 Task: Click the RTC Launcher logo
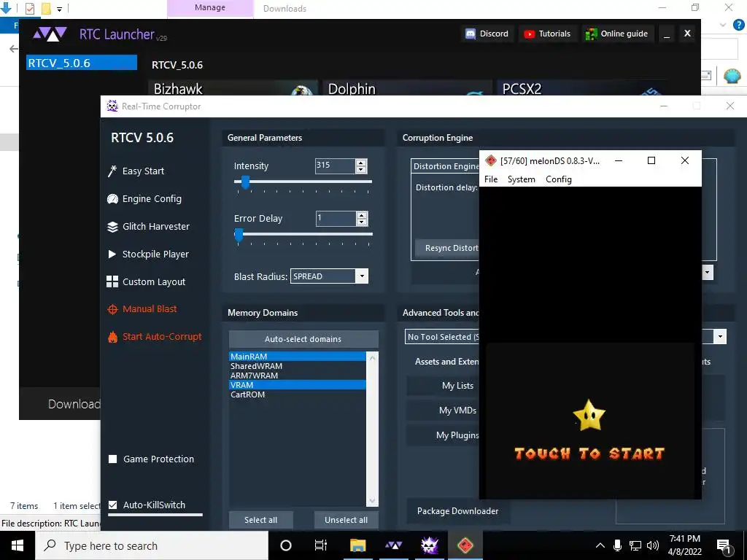pyautogui.click(x=50, y=34)
